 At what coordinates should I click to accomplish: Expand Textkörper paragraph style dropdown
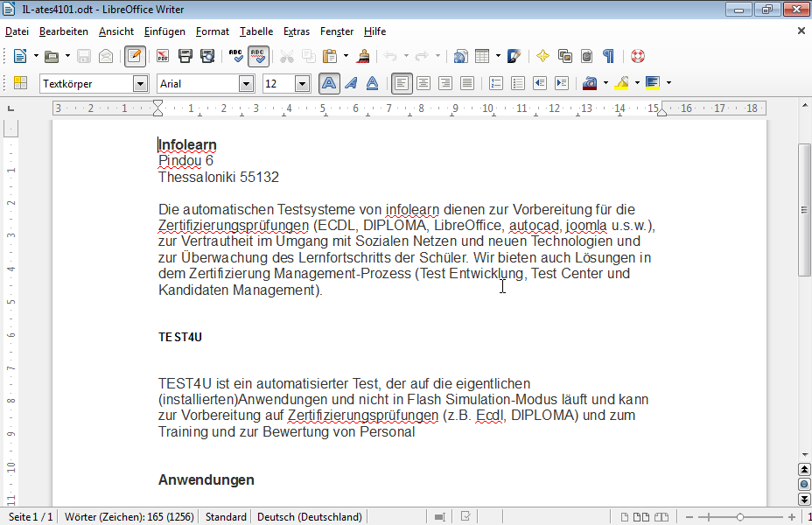pos(140,84)
